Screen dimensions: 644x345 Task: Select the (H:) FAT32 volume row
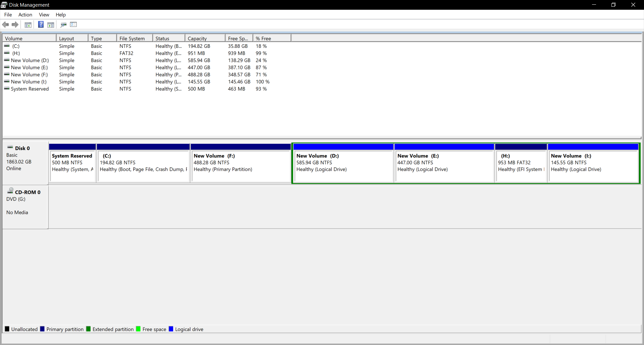click(x=16, y=53)
